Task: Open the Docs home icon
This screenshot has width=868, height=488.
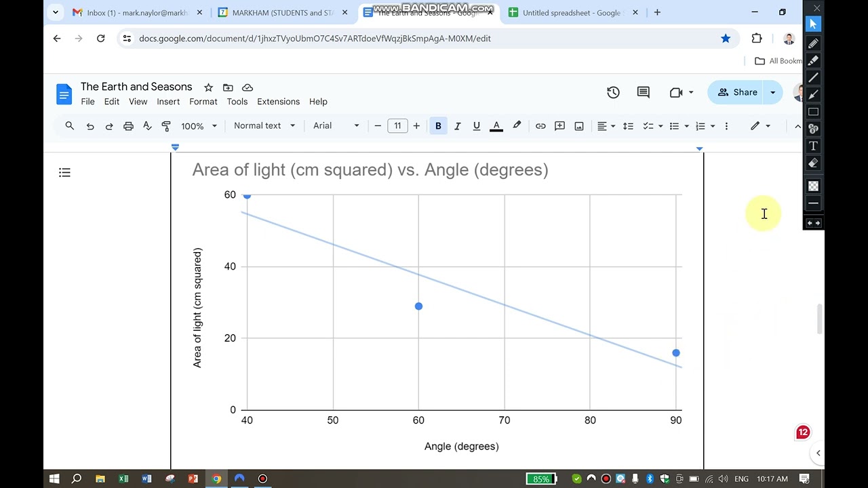Action: click(x=64, y=94)
